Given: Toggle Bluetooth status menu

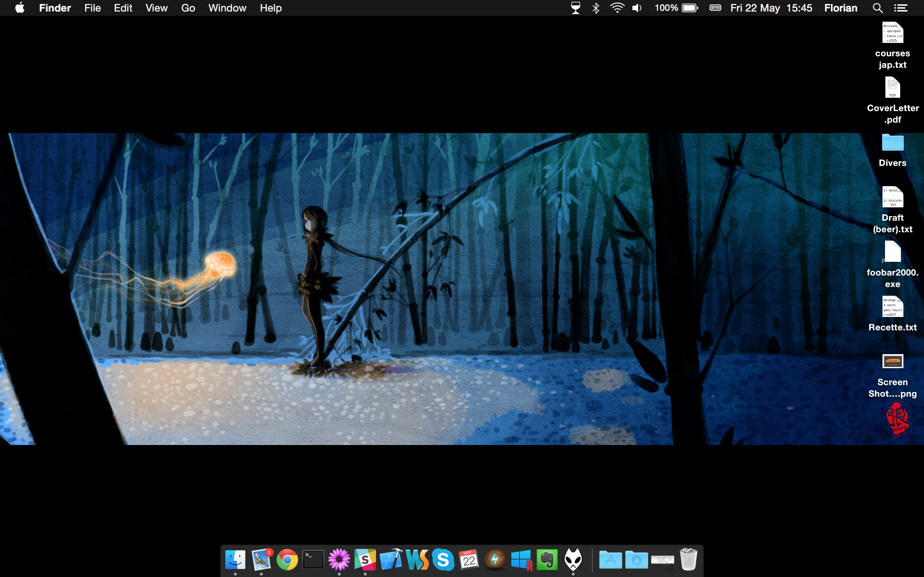Looking at the screenshot, I should pyautogui.click(x=596, y=8).
